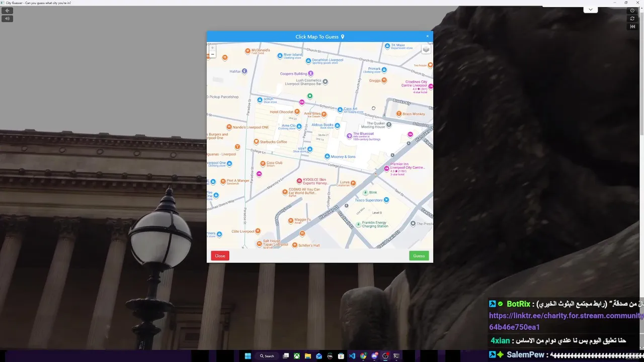Click the Lunya restaurant pin
644x362 pixels.
[354, 183]
